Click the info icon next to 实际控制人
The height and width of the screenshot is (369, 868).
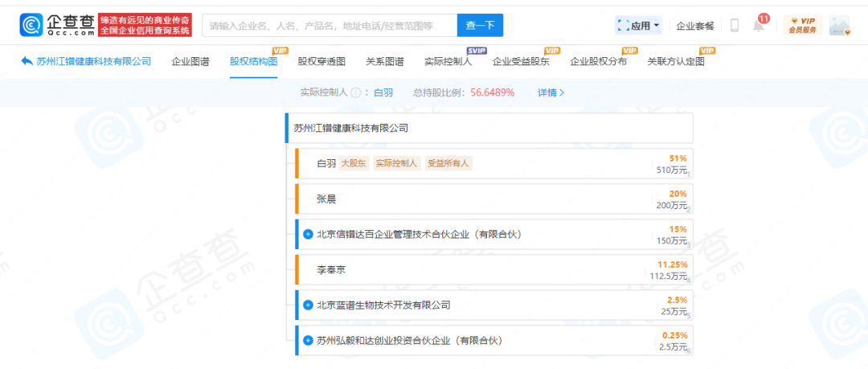tap(355, 92)
